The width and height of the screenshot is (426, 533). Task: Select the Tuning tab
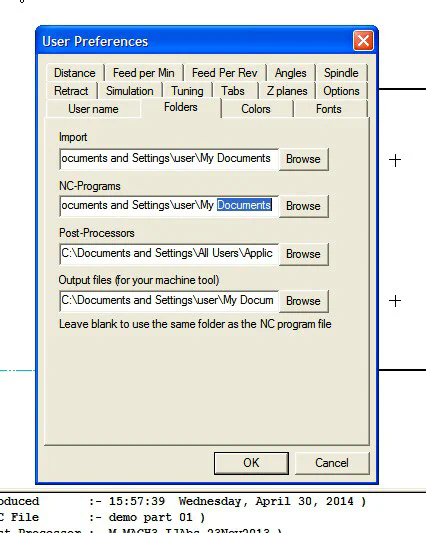click(187, 91)
